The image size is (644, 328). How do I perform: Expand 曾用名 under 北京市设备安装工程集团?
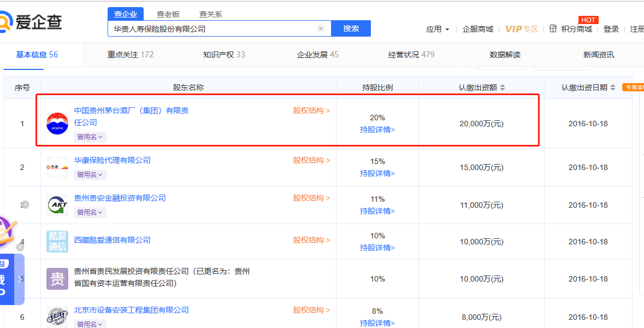tap(90, 324)
